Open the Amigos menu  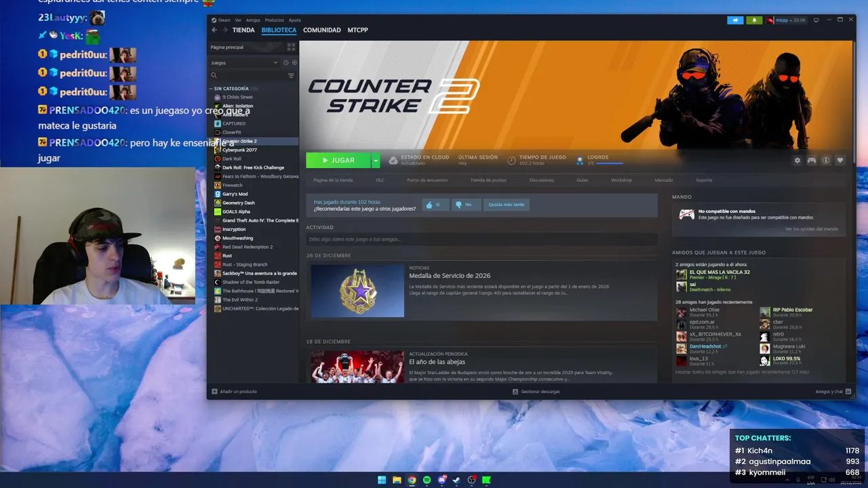pyautogui.click(x=253, y=20)
